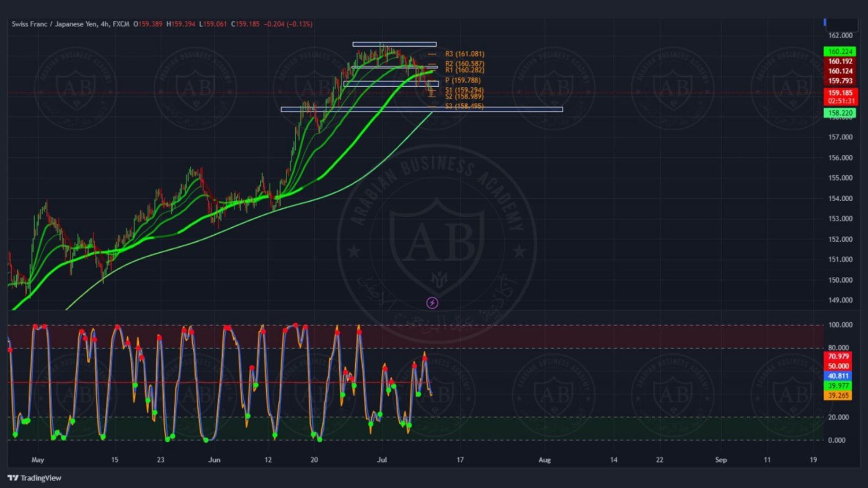Click the blue 40.811 oscillator value tag

point(838,376)
